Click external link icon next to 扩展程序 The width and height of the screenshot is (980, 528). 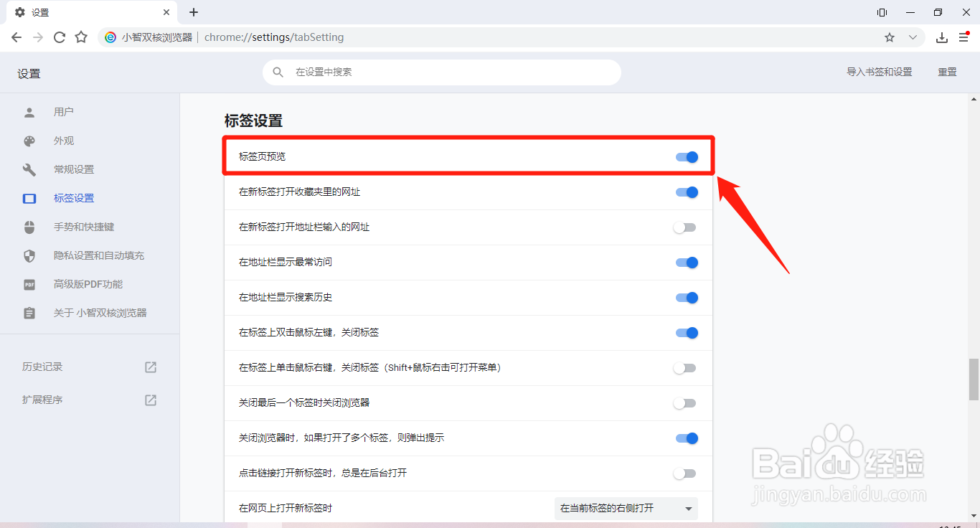(151, 400)
